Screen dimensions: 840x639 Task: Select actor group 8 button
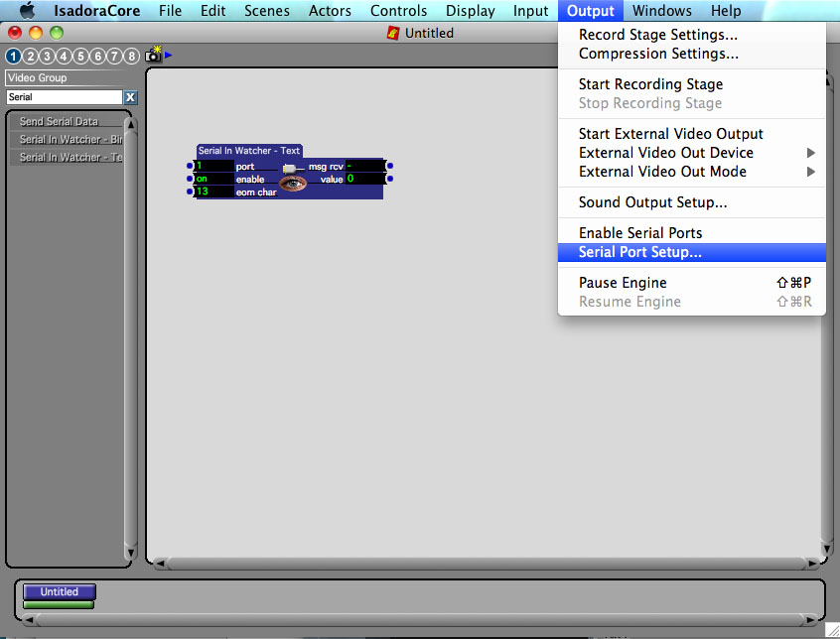131,56
